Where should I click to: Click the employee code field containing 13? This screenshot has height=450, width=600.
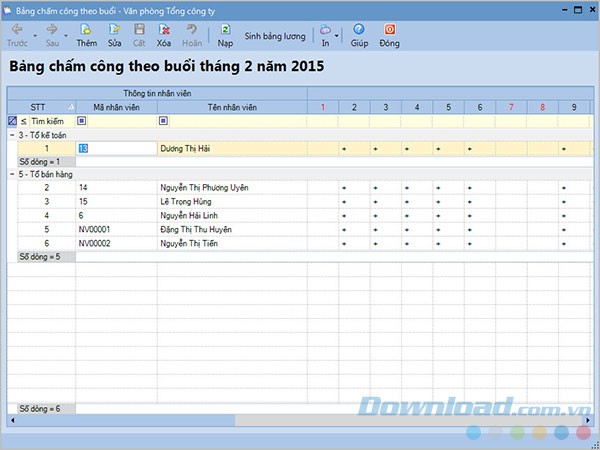point(115,148)
